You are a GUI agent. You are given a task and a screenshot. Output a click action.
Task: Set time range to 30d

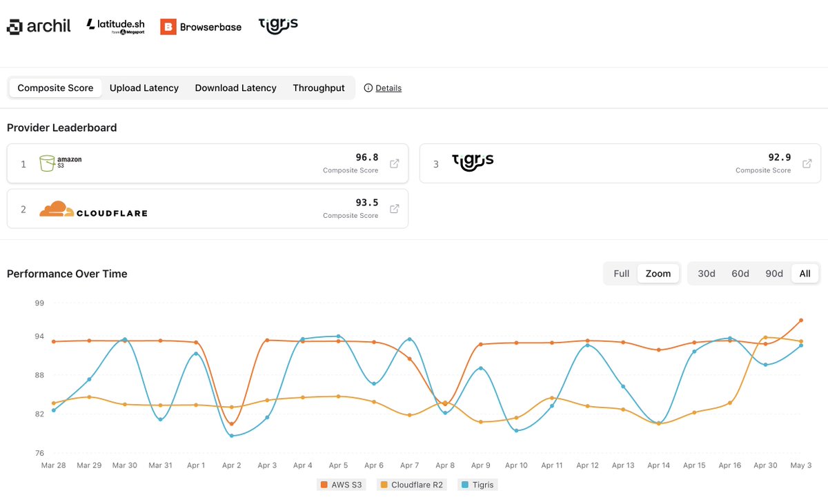pos(707,274)
